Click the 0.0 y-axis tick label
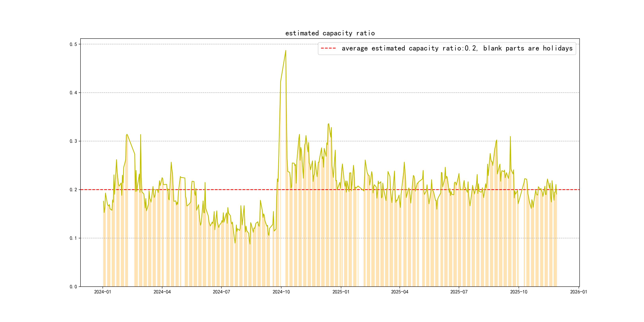Screen dimensions: 644x322 point(73,287)
